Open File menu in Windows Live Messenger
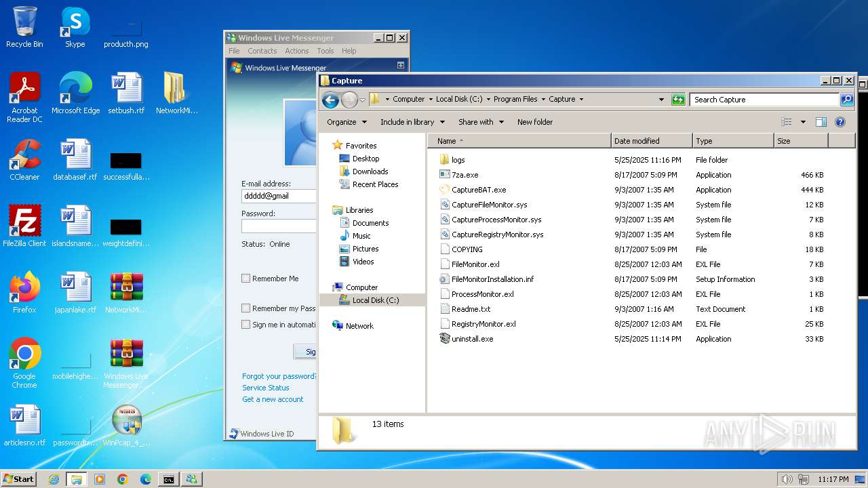The image size is (868, 488). tap(234, 51)
